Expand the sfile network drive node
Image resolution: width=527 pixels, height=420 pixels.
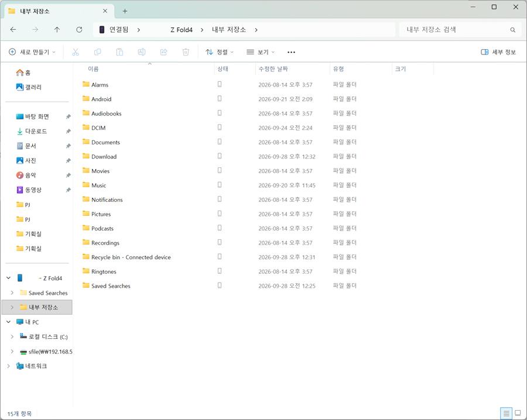point(12,352)
